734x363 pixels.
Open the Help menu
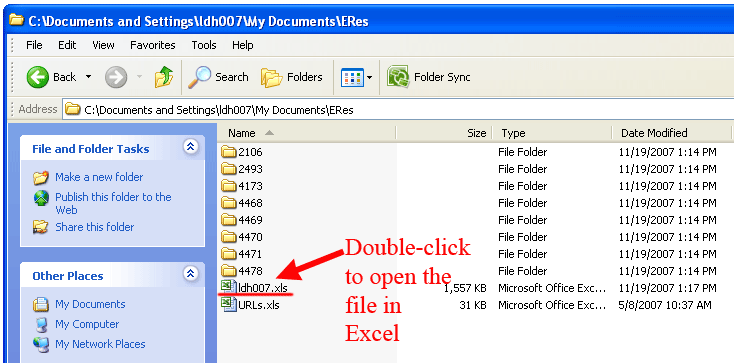click(x=242, y=45)
